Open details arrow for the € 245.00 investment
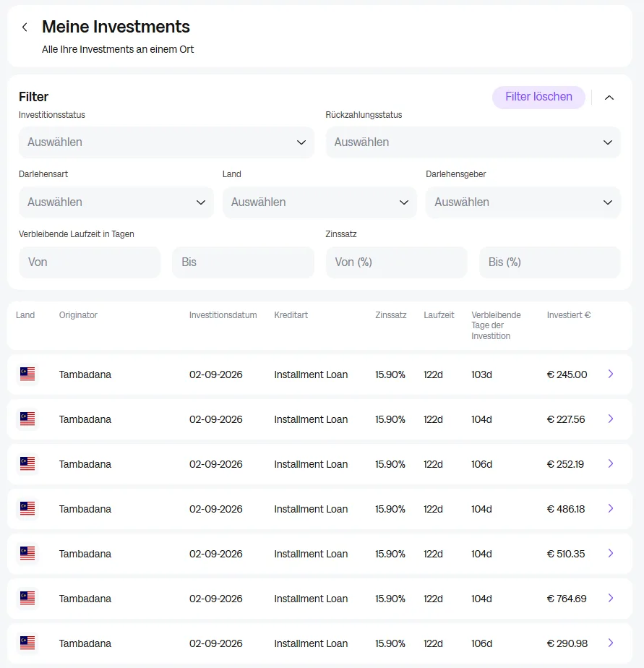 (610, 374)
